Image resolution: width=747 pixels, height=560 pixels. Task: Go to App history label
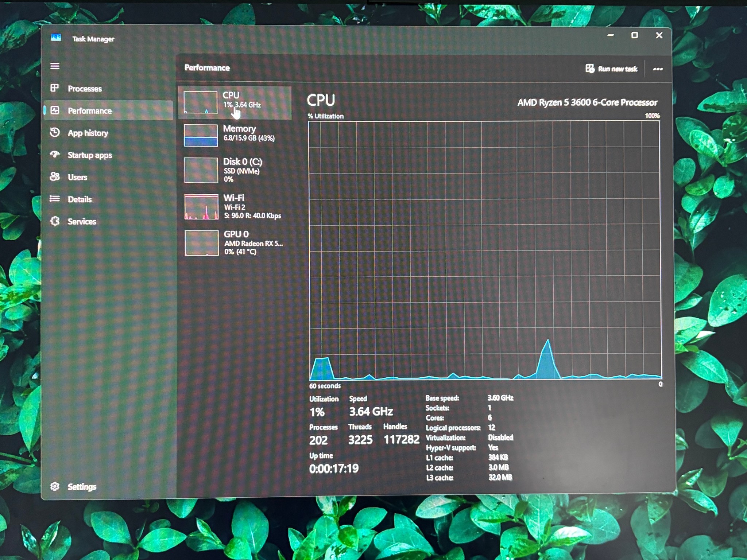[x=88, y=133]
